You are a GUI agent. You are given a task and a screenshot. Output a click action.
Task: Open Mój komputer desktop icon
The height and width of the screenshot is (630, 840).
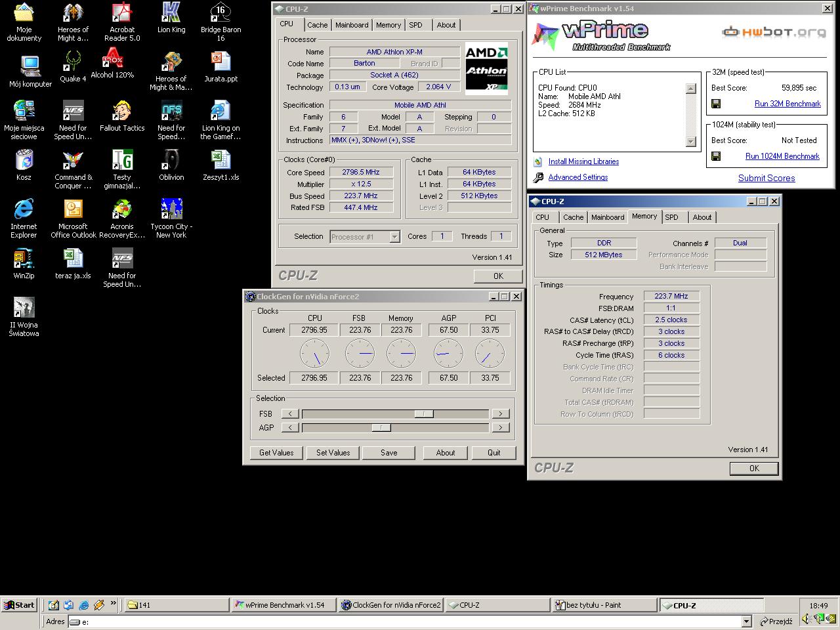coord(30,71)
